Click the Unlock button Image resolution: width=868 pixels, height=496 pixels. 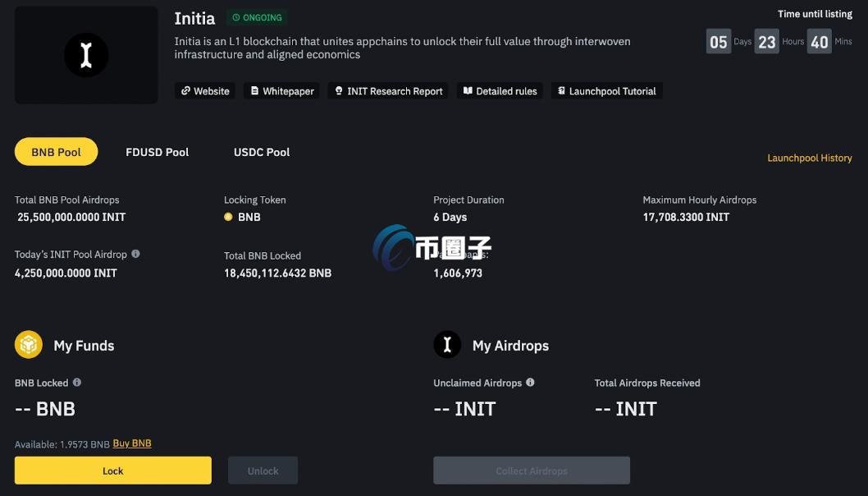point(263,470)
